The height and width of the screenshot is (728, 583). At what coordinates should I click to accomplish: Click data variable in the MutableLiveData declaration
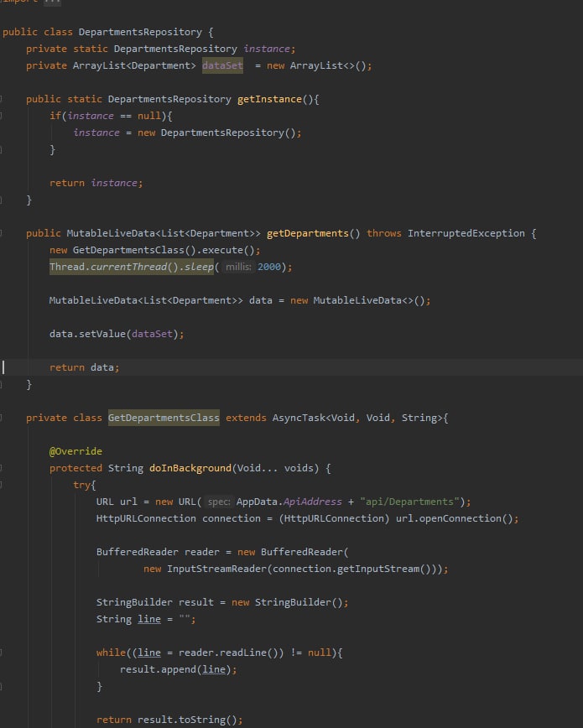tap(261, 300)
